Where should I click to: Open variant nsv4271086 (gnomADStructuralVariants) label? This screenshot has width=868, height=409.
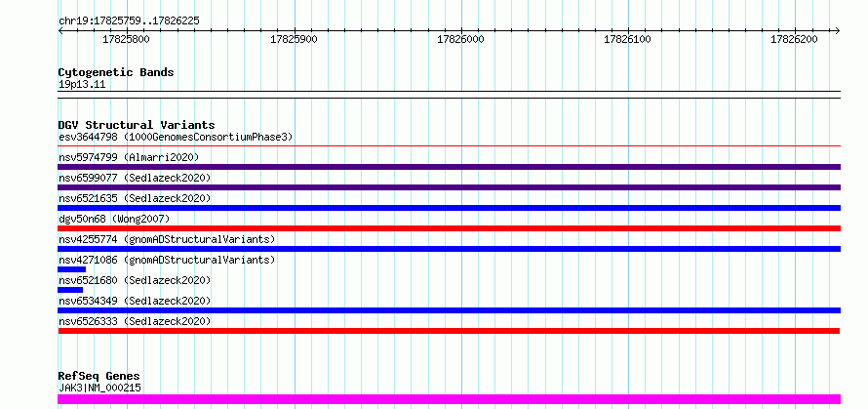coord(167,260)
